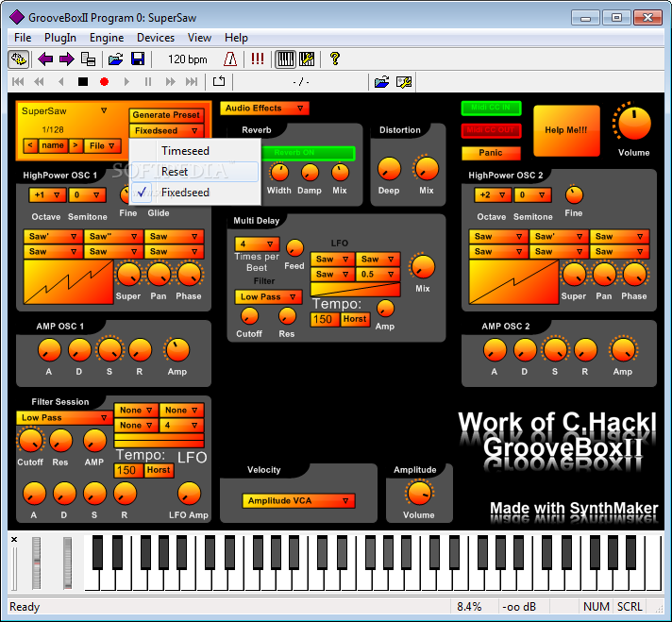This screenshot has width=672, height=622.
Task: Click the rewind transport button
Action: tap(39, 81)
